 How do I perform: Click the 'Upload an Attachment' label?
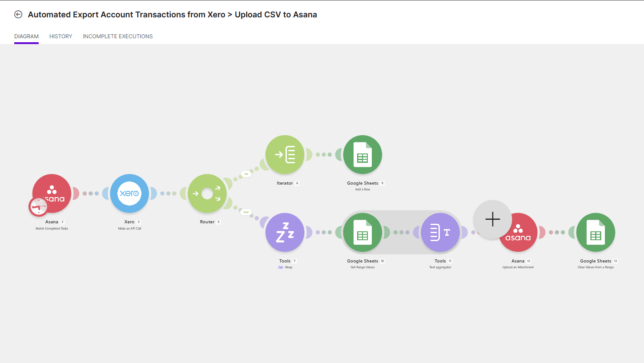pyautogui.click(x=518, y=267)
